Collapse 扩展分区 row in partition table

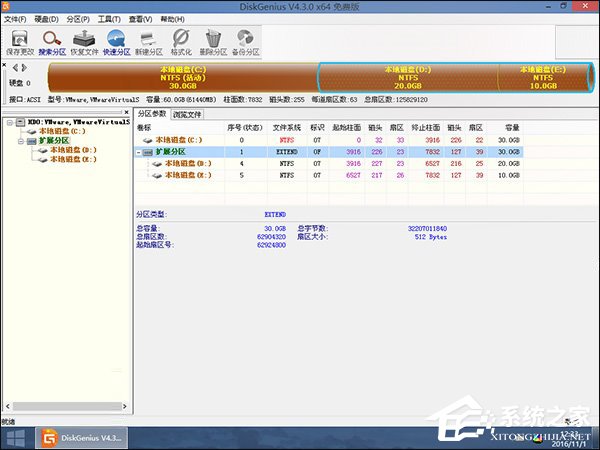pyautogui.click(x=139, y=152)
